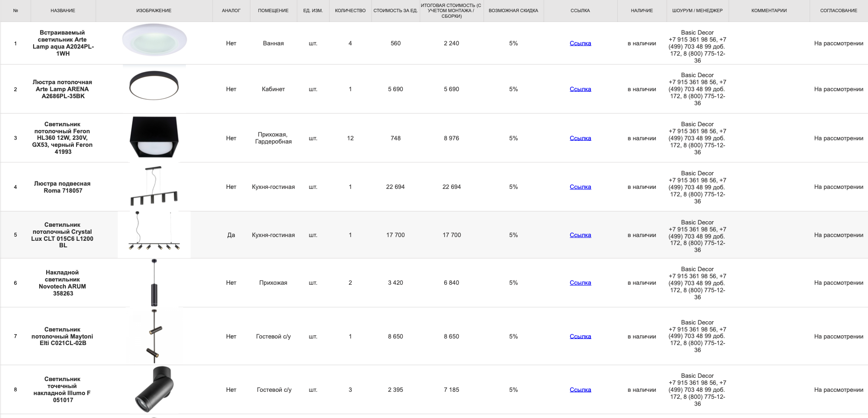This screenshot has height=418, width=868.
Task: Select the 5% discount cell in row 1
Action: click(513, 43)
